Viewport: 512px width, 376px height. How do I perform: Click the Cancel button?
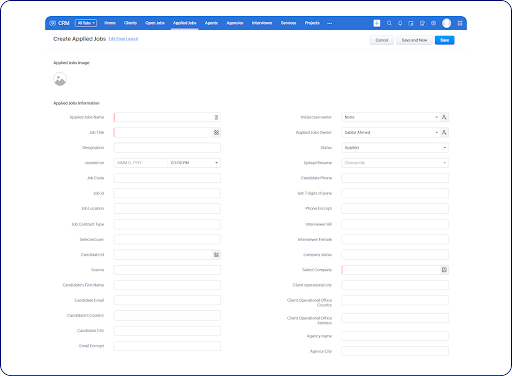coord(382,40)
